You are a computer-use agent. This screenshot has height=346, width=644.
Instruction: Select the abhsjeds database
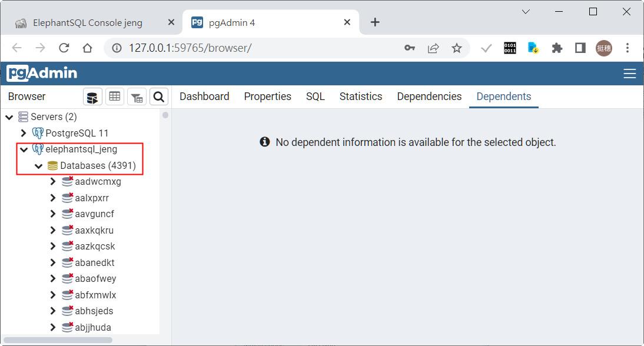94,311
